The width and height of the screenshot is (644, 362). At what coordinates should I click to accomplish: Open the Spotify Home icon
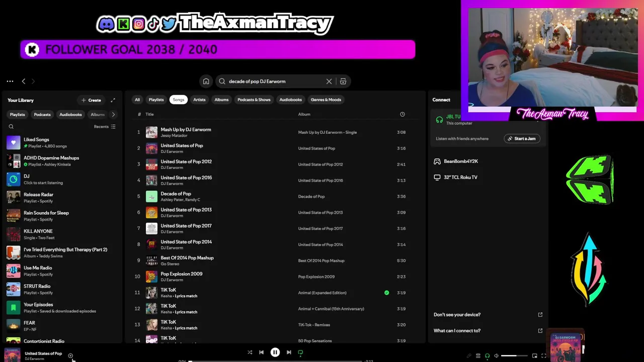tap(206, 81)
